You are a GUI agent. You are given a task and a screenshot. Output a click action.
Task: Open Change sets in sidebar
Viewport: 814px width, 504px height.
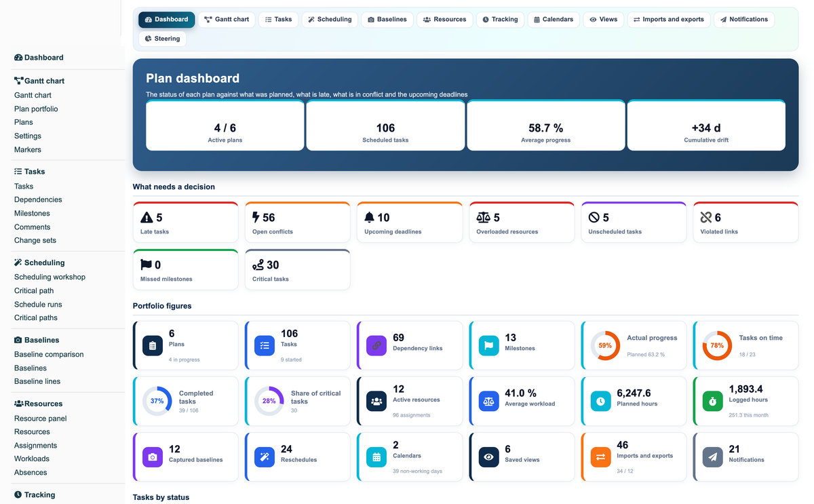click(x=35, y=240)
